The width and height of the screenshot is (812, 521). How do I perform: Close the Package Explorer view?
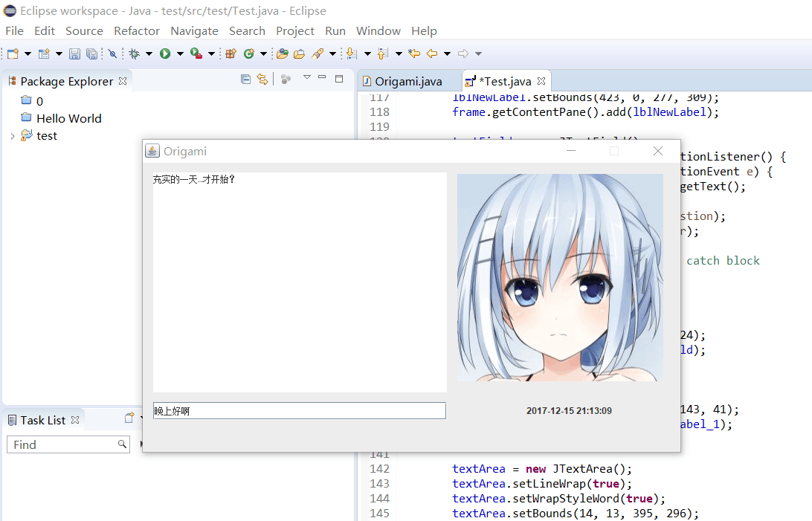123,81
